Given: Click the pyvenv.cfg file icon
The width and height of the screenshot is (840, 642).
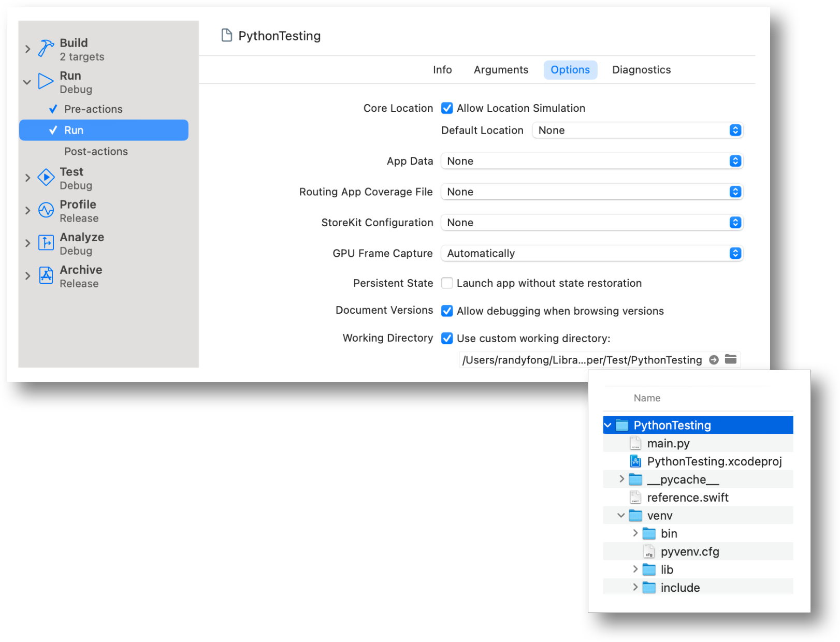Looking at the screenshot, I should 649,552.
